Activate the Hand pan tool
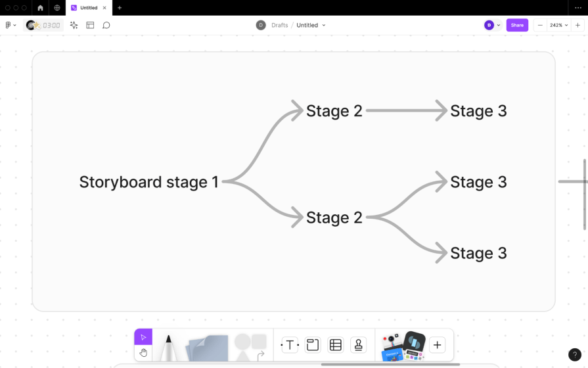This screenshot has height=368, width=588. point(143,353)
